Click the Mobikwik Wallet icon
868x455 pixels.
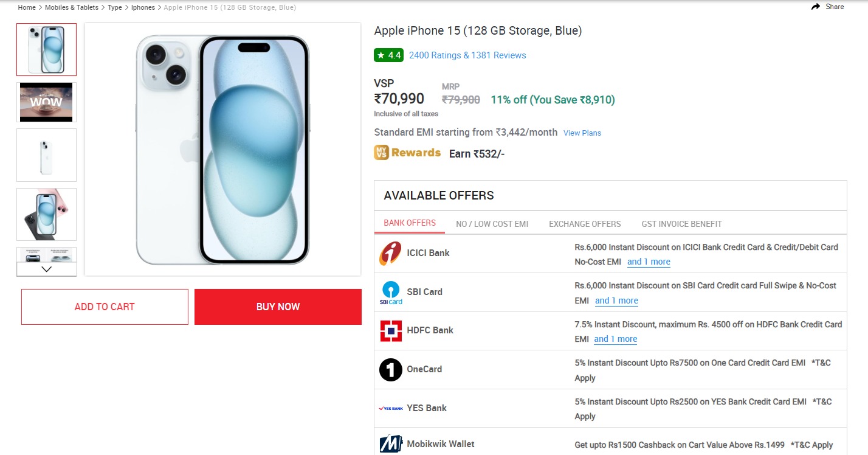coord(390,444)
